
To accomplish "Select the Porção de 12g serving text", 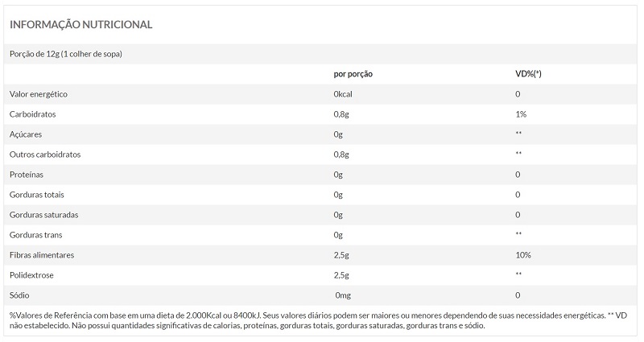I will coord(66,54).
